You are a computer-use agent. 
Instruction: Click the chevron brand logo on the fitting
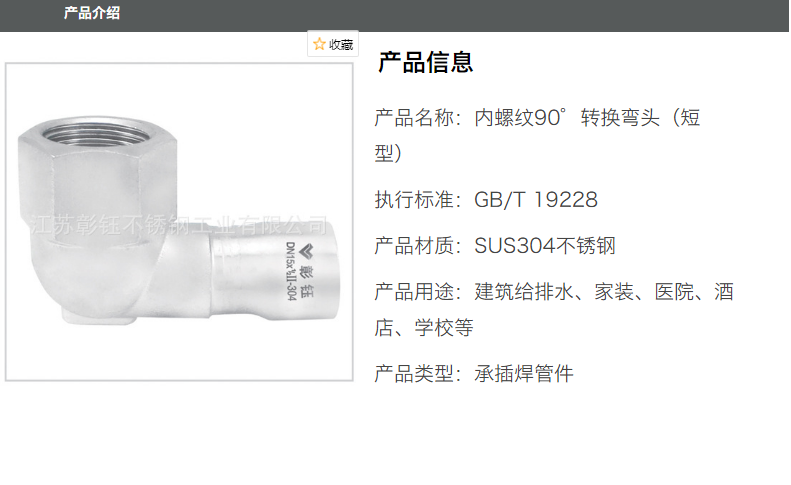coord(306,251)
